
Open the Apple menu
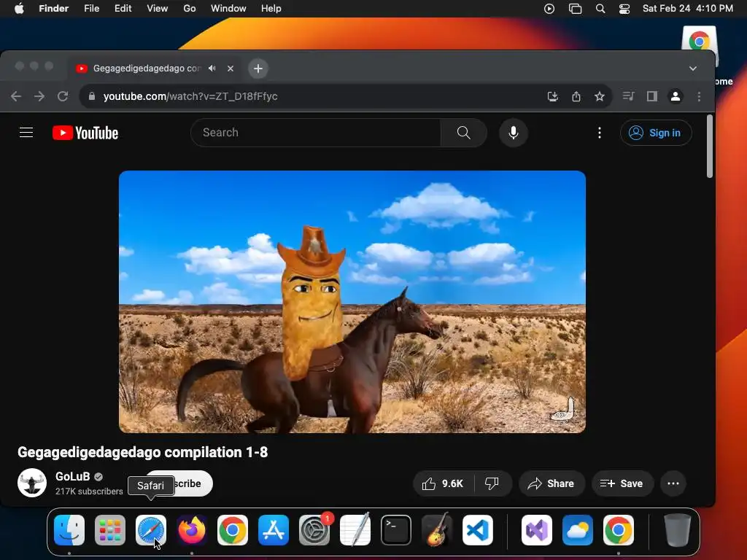tap(19, 8)
